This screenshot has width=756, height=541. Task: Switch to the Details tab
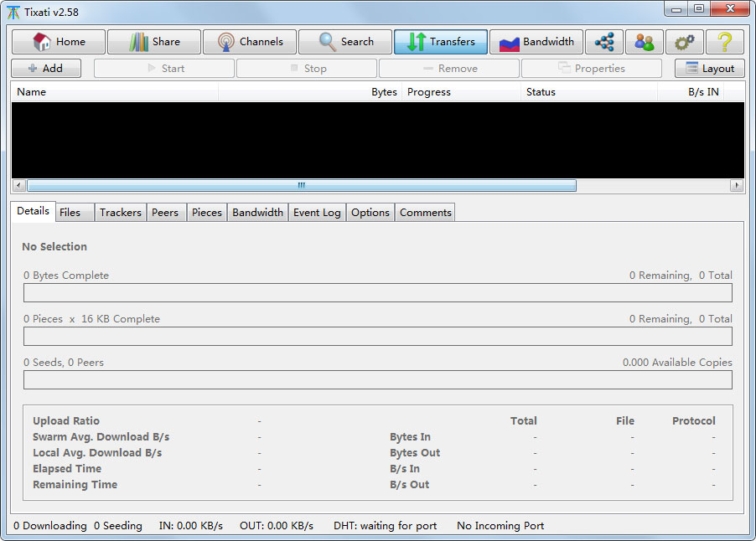tap(34, 211)
